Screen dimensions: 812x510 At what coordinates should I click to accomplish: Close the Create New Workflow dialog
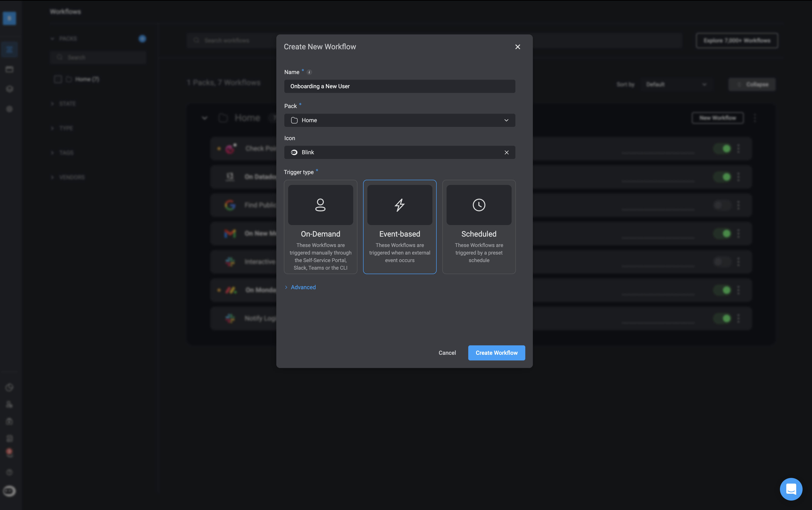point(517,47)
